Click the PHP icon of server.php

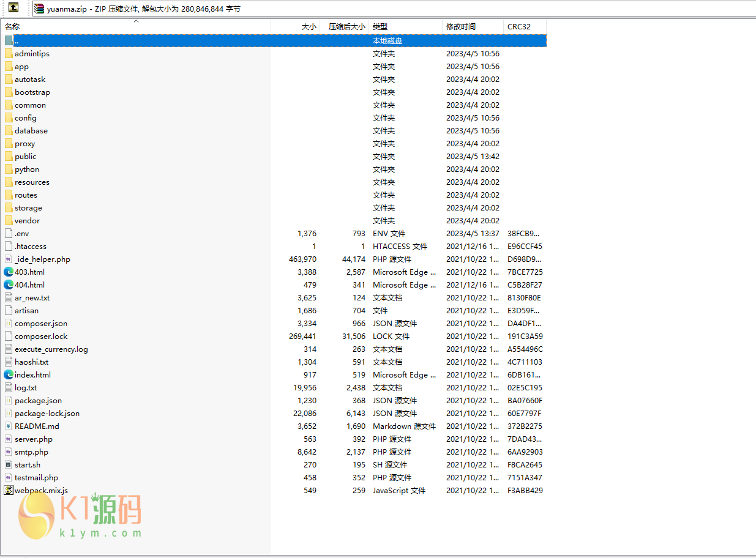click(x=9, y=439)
